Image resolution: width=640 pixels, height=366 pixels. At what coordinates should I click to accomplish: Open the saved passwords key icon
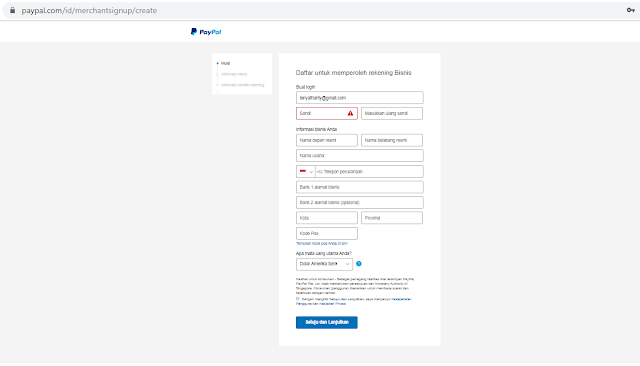click(x=630, y=10)
